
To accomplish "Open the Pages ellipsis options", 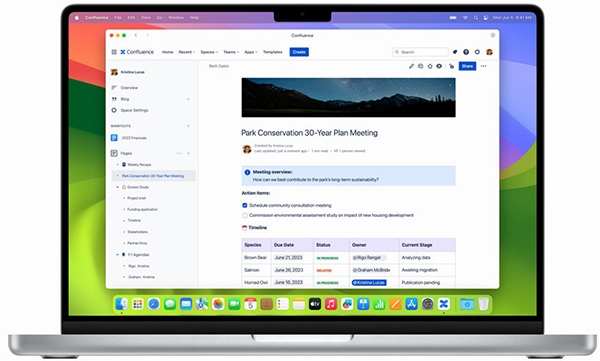I will [179, 153].
